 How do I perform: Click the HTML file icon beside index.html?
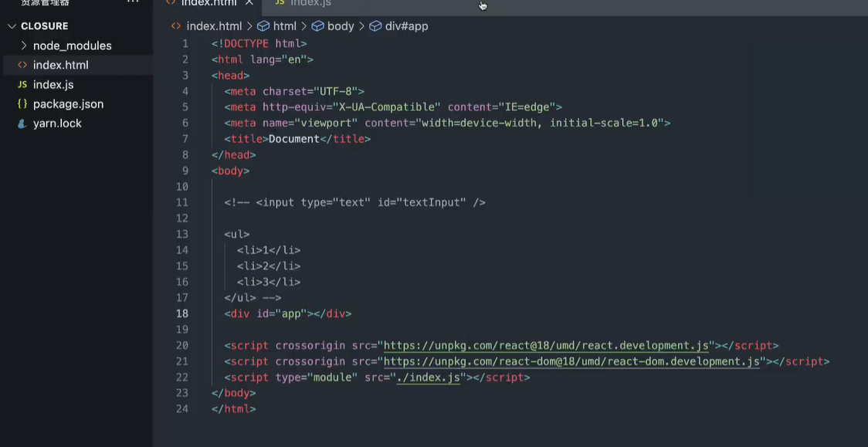22,66
